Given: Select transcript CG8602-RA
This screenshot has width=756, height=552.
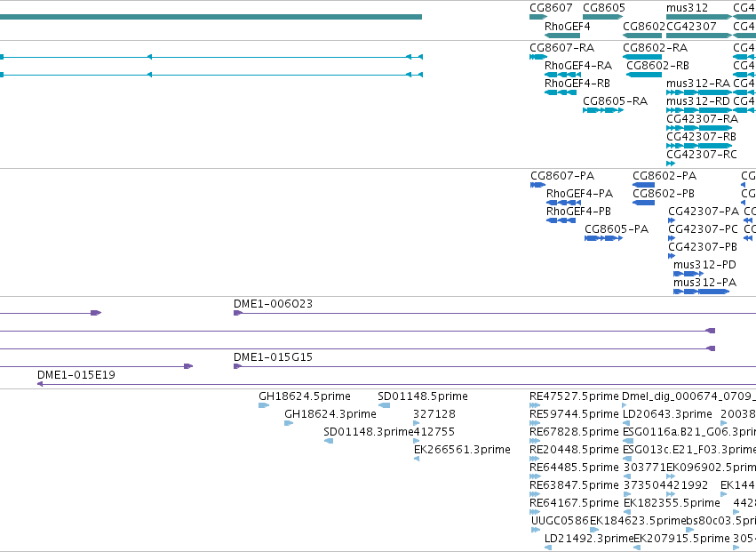Looking at the screenshot, I should pyautogui.click(x=656, y=48).
